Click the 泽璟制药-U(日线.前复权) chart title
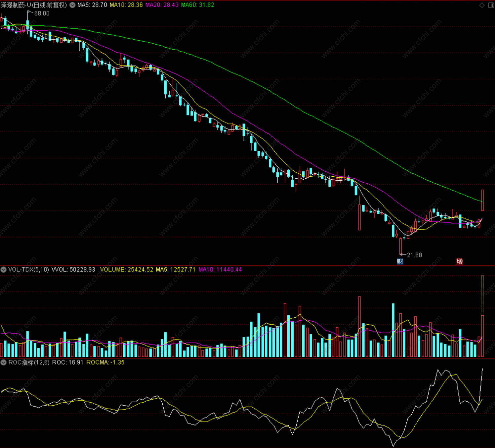Viewport: 495px width, 448px height. click(34, 5)
